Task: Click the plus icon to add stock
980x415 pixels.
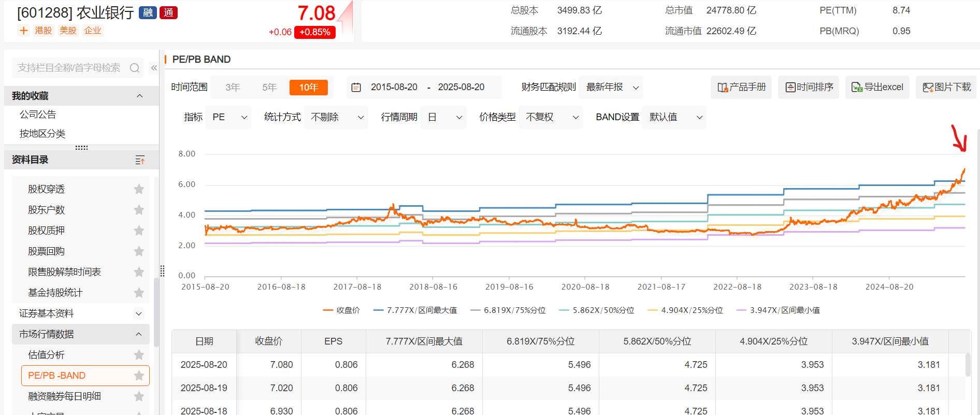Action: 23,31
